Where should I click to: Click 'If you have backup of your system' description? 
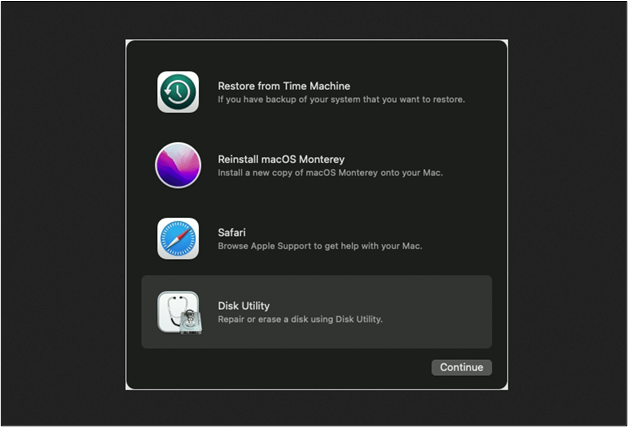tap(341, 99)
